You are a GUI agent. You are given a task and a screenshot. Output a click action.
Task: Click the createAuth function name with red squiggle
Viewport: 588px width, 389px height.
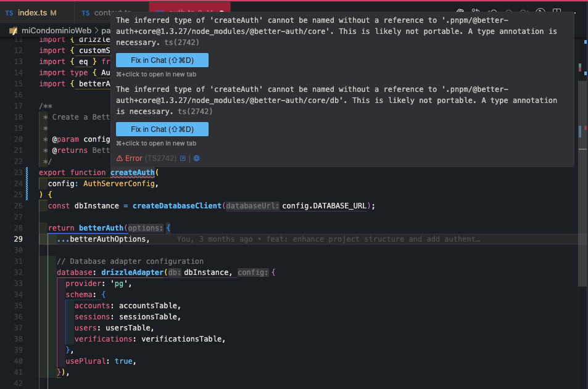[133, 173]
